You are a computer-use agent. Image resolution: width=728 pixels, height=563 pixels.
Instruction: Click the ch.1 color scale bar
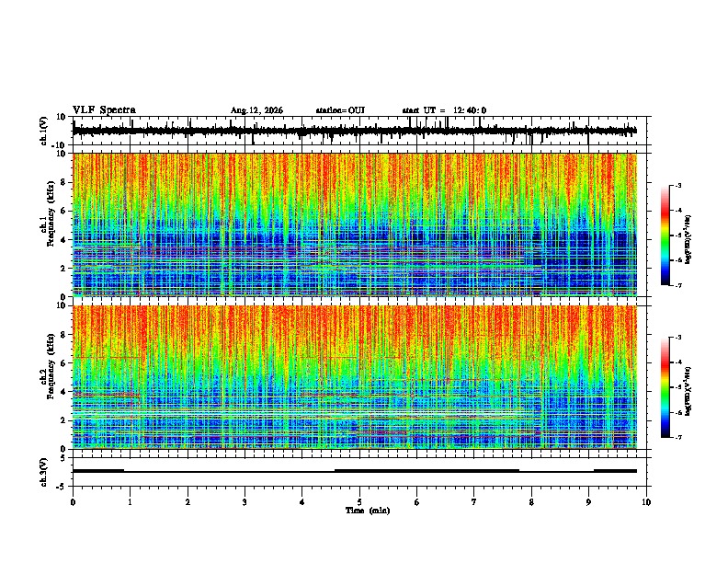(x=665, y=236)
